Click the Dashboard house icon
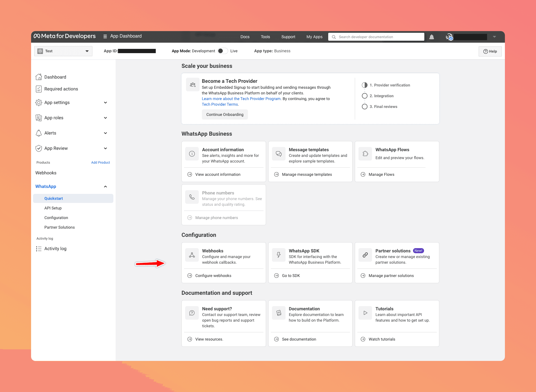The width and height of the screenshot is (536, 392). tap(39, 77)
